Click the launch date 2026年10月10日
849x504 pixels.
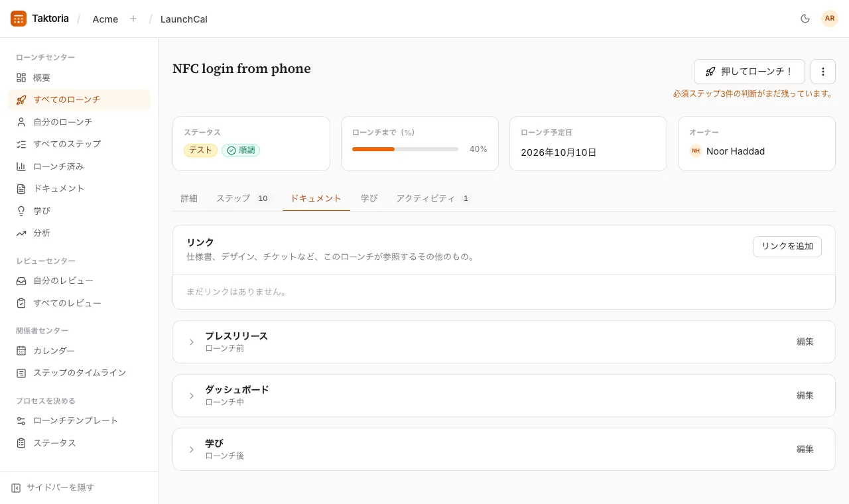click(x=558, y=153)
